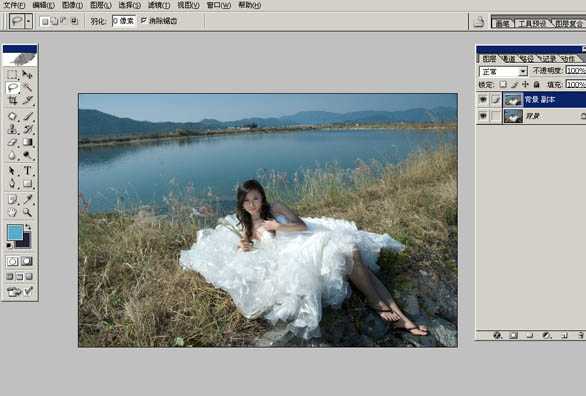
Task: Select the Eraser tool
Action: 13,142
